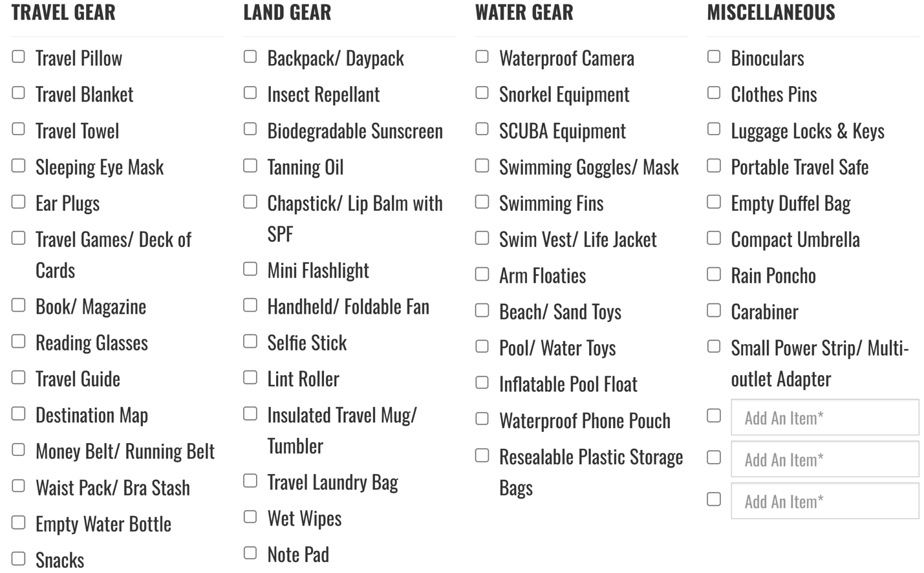Tick Swim Vest/ Life Jacket
This screenshot has height=573, width=924.
tap(482, 238)
